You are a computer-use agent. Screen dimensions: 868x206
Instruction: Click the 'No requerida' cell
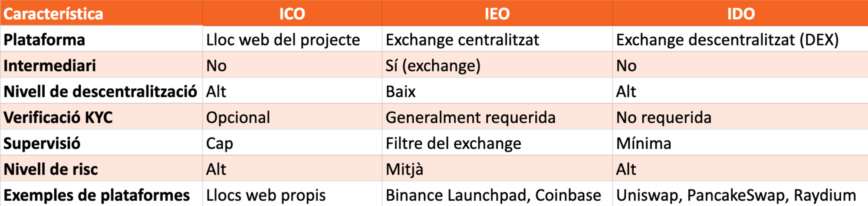pyautogui.click(x=664, y=118)
